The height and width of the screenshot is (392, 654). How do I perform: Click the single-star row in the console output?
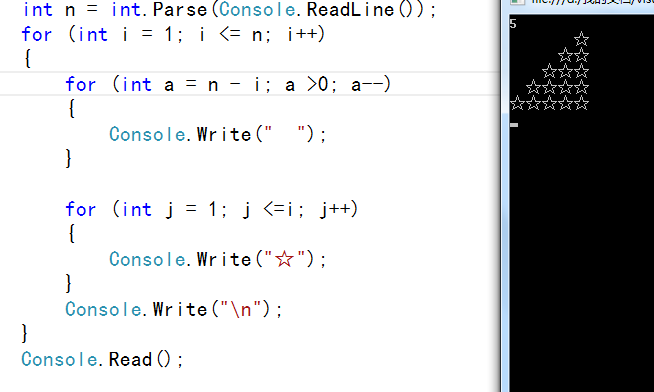point(581,39)
